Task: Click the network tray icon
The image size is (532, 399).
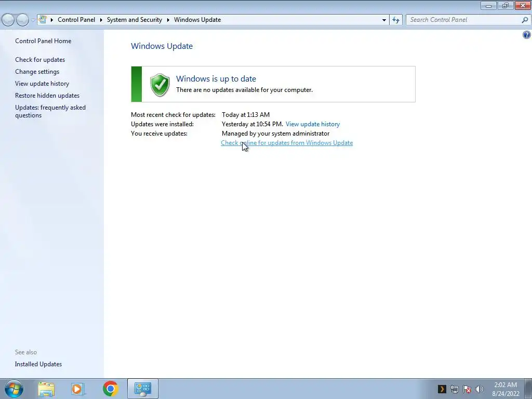Action: (454, 389)
